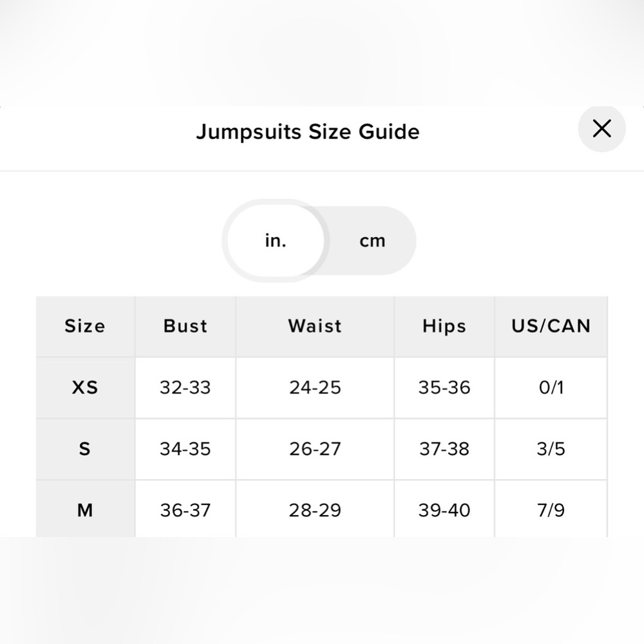Click the S hips value 37-38

tap(444, 449)
